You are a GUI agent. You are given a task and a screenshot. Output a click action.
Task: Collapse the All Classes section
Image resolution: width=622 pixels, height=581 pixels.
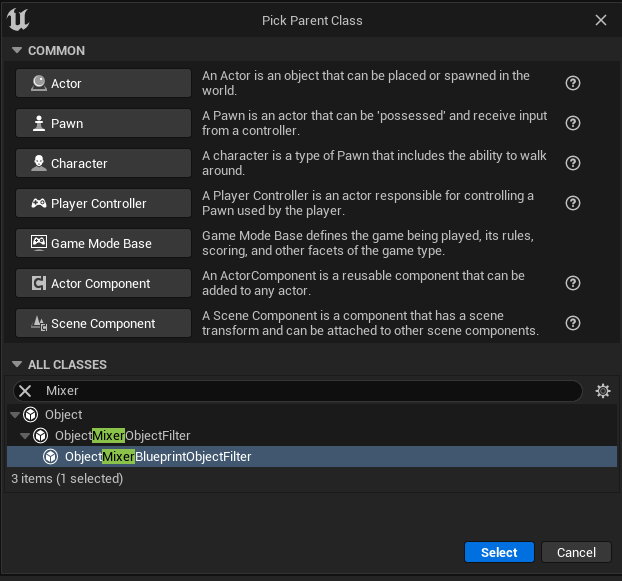pos(17,365)
